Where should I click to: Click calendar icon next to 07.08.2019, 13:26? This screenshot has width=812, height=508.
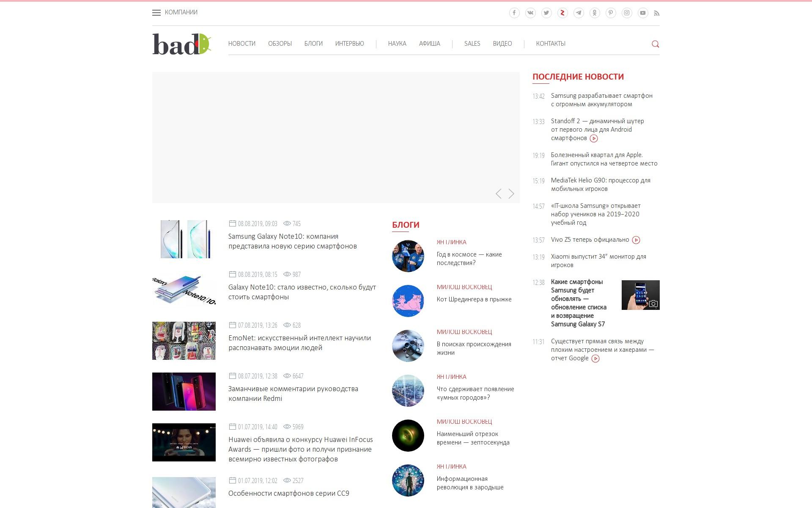(232, 325)
